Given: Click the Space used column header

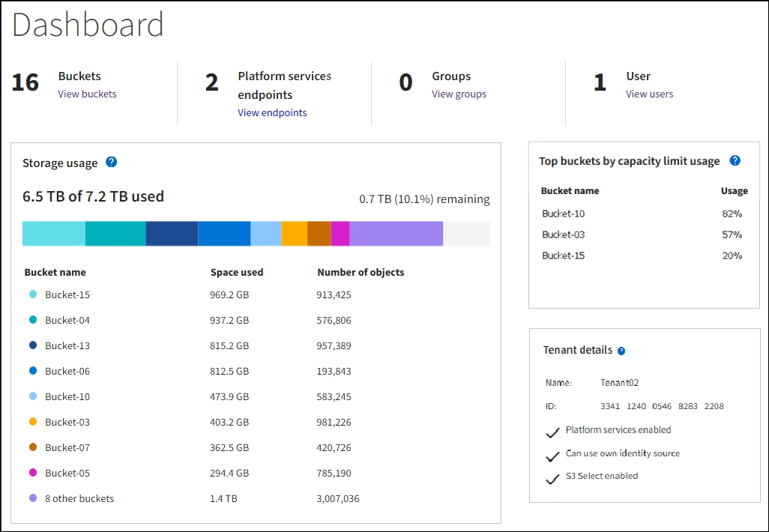Looking at the screenshot, I should tap(237, 273).
